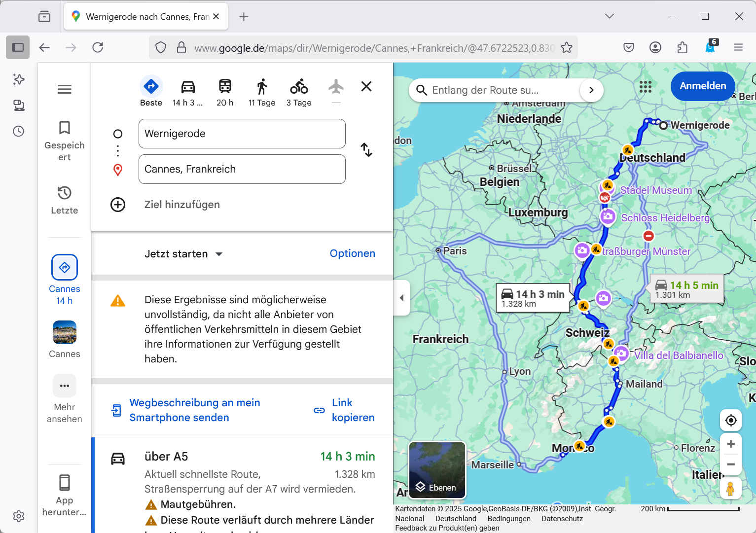Open the browser application menu
Image resolution: width=756 pixels, height=533 pixels.
point(738,47)
